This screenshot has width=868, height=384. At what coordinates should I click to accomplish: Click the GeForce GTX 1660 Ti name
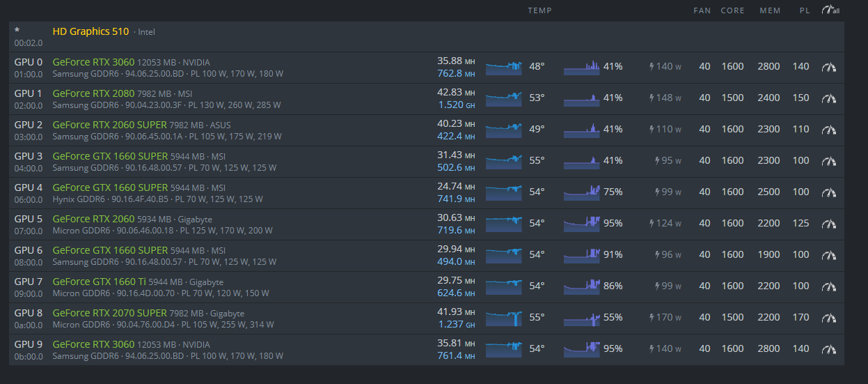(x=99, y=282)
